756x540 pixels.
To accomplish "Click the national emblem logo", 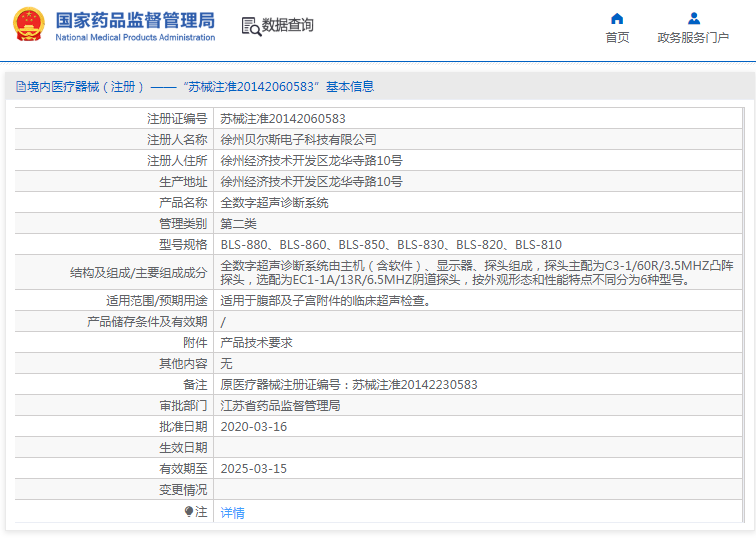I will click(x=29, y=25).
